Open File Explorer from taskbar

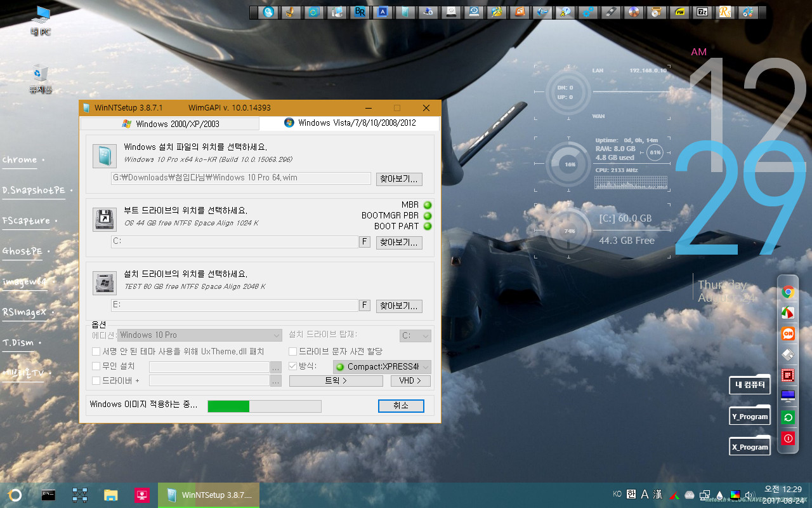[x=111, y=495]
